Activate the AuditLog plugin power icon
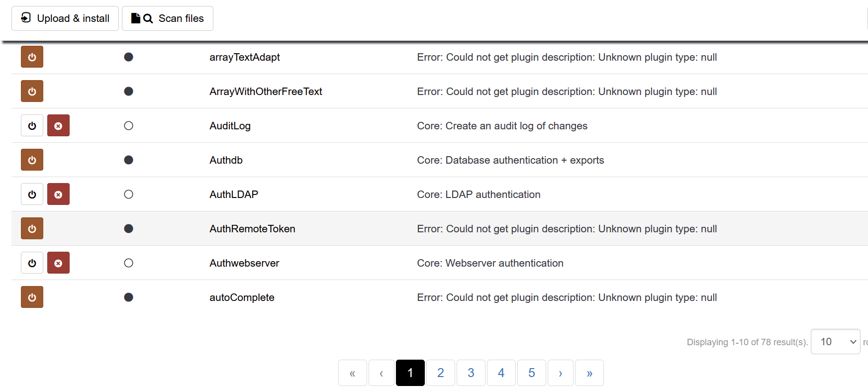 click(x=32, y=126)
